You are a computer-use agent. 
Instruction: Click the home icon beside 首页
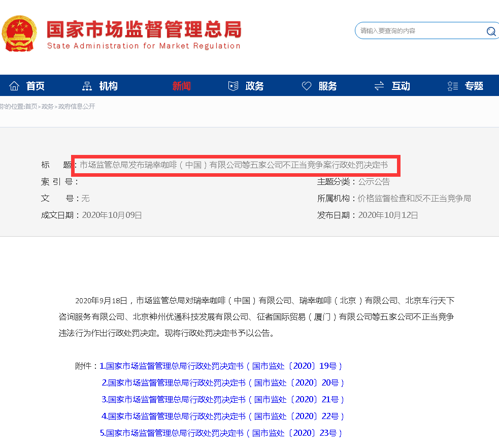tap(14, 86)
